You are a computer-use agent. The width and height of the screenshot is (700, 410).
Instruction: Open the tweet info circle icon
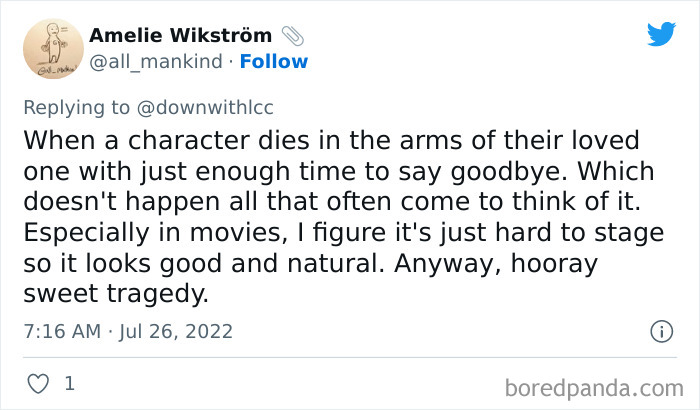660,331
